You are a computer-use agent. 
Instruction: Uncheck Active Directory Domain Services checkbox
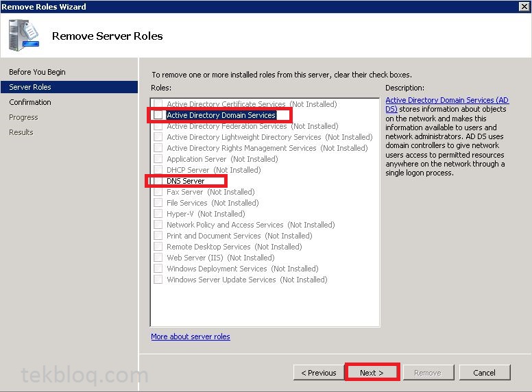click(158, 115)
